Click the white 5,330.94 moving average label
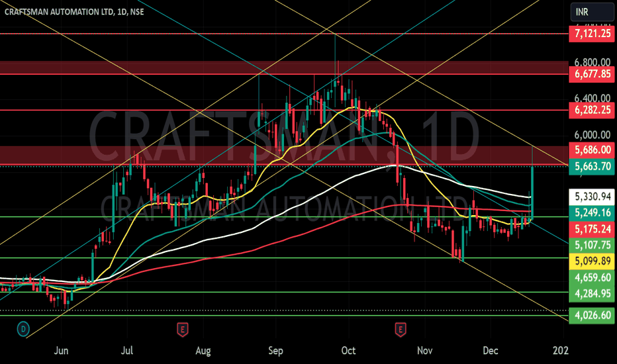Viewport: 617px width, 364px height. pos(592,197)
